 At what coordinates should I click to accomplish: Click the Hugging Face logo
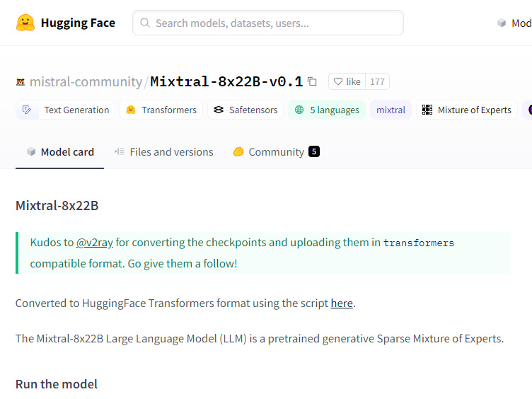[x=25, y=23]
